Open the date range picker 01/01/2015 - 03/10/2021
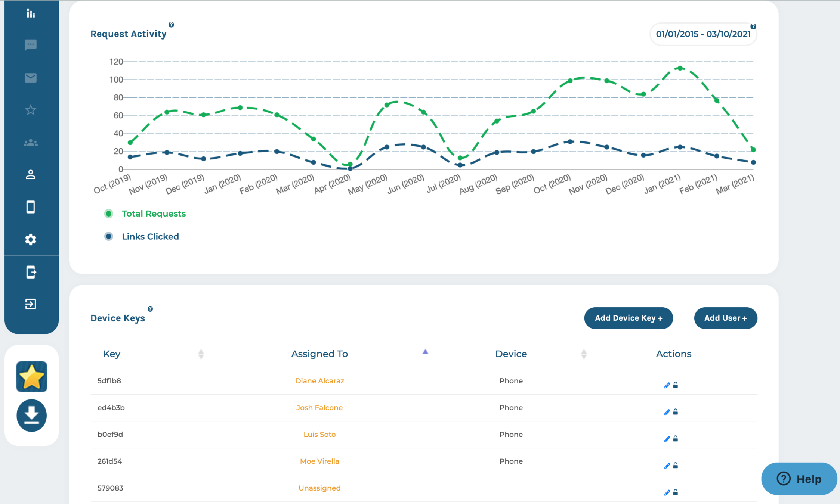The image size is (840, 504). (x=703, y=34)
